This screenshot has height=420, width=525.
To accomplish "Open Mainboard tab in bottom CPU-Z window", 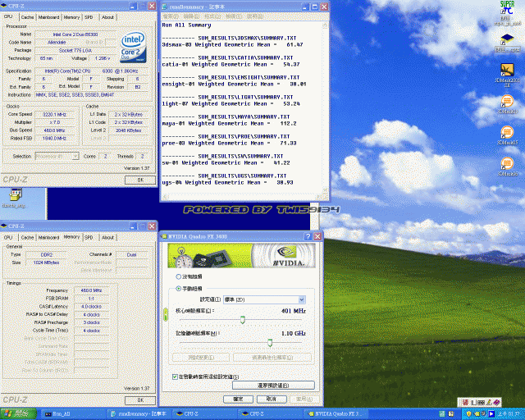I will pyautogui.click(x=48, y=237).
